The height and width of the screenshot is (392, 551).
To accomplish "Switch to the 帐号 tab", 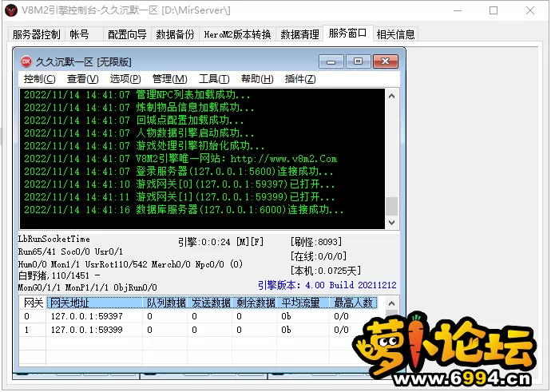I will tap(84, 34).
